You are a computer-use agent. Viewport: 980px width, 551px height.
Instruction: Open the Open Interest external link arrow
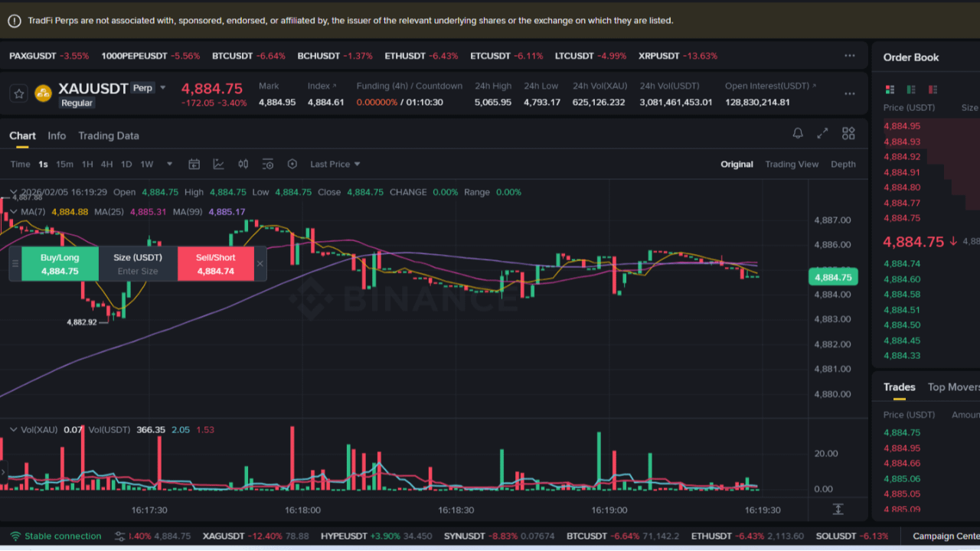(813, 86)
